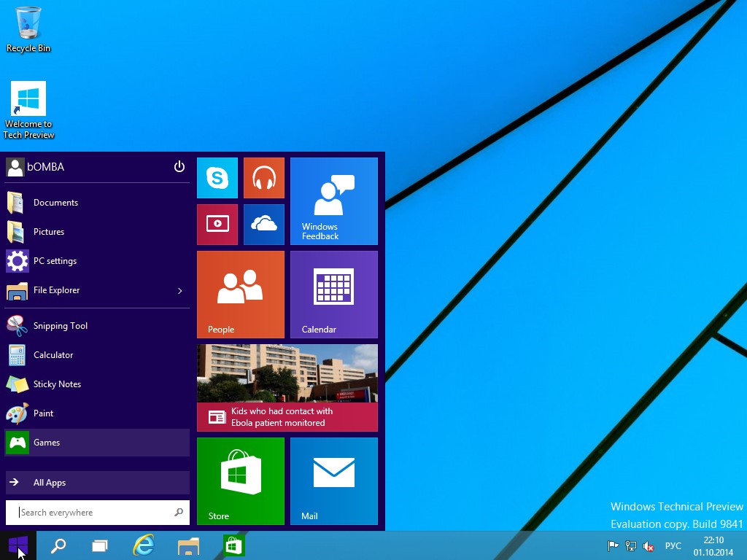Launch the Snipping Tool
The height and width of the screenshot is (560, 747).
97,326
